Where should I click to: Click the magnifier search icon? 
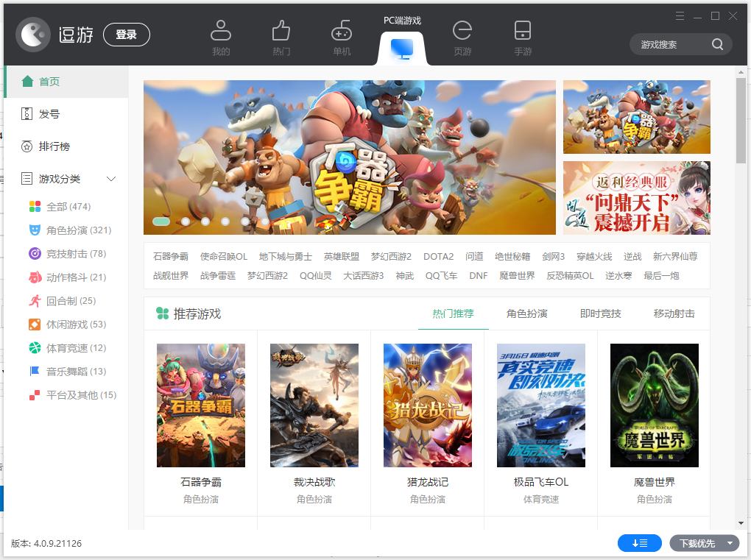pos(717,44)
